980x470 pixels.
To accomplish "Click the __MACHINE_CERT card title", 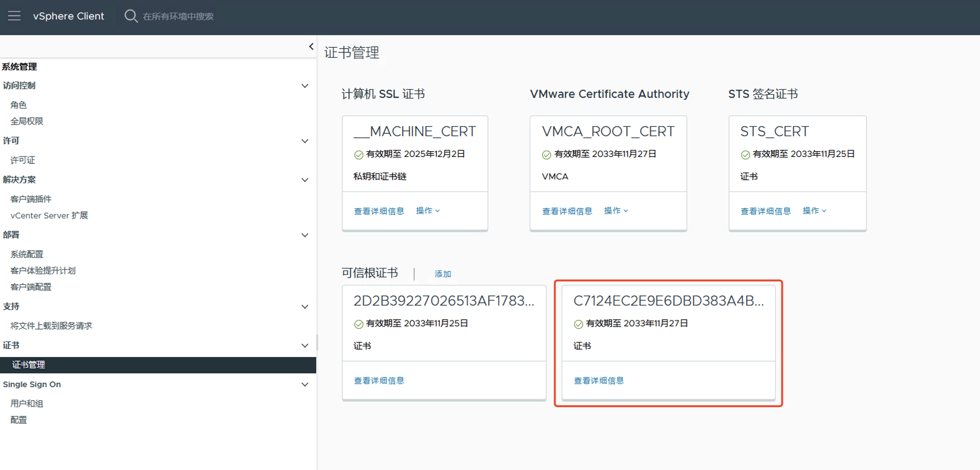I will tap(414, 131).
